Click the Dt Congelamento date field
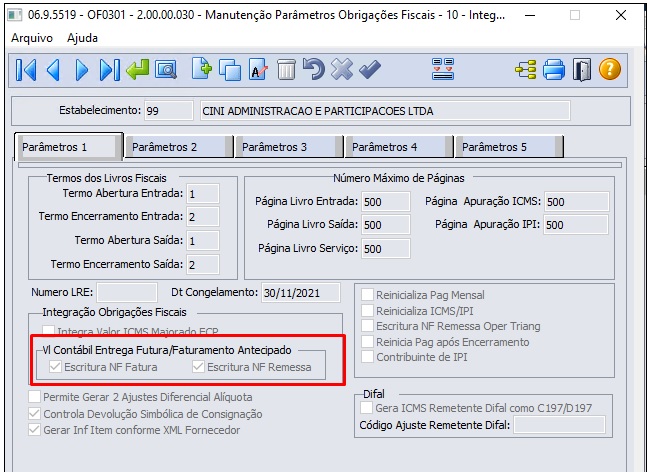The height and width of the screenshot is (472, 647). pyautogui.click(x=301, y=293)
